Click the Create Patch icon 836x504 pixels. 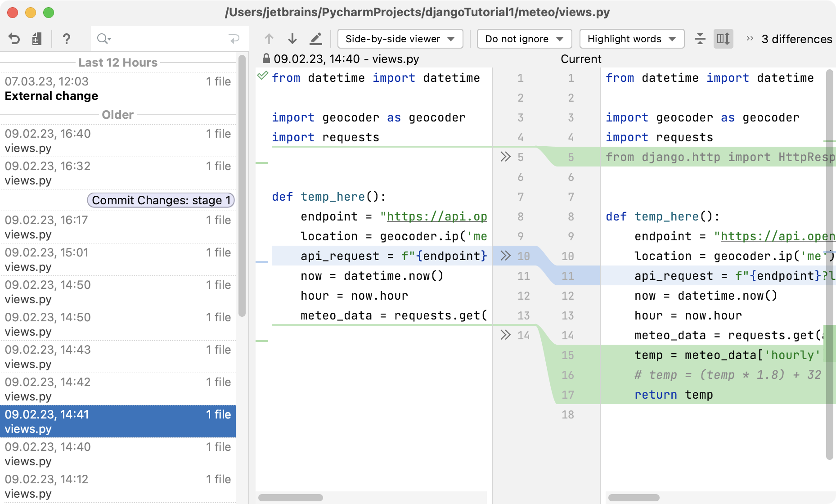point(37,39)
